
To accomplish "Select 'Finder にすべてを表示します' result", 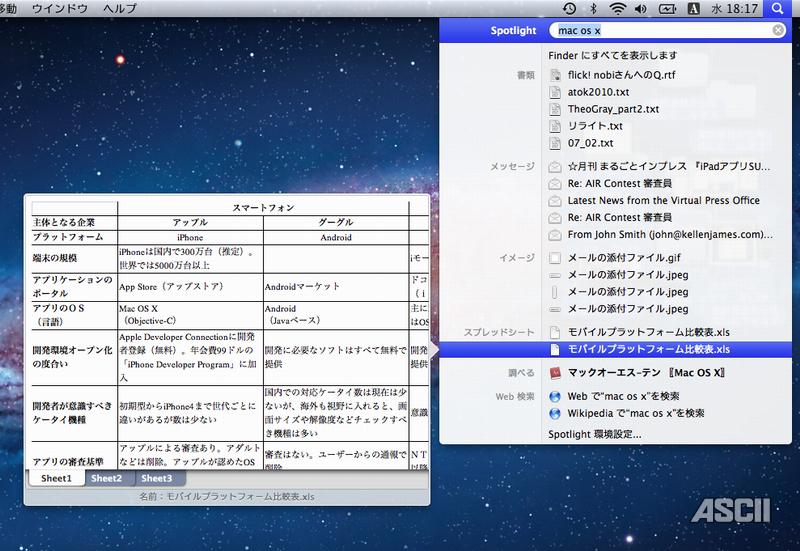I will pos(612,55).
